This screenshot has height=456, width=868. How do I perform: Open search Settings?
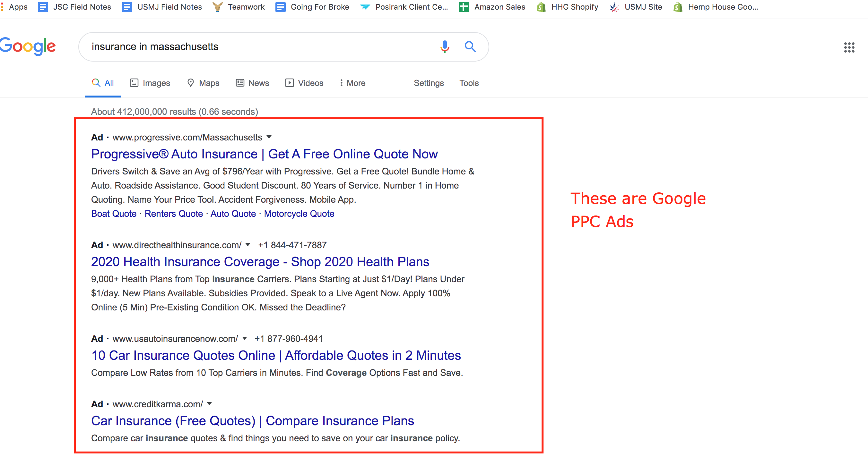[429, 83]
